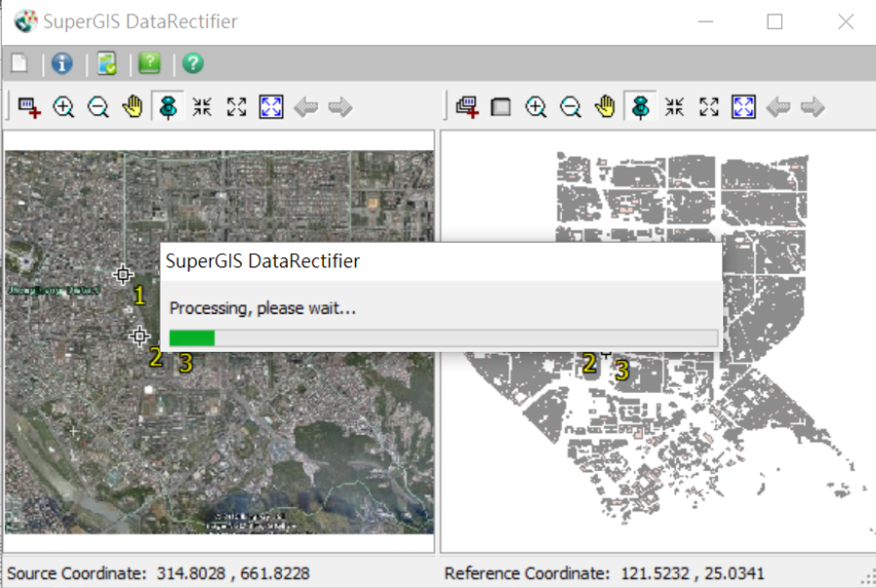Select control point 2 crosshair on source image

click(139, 335)
